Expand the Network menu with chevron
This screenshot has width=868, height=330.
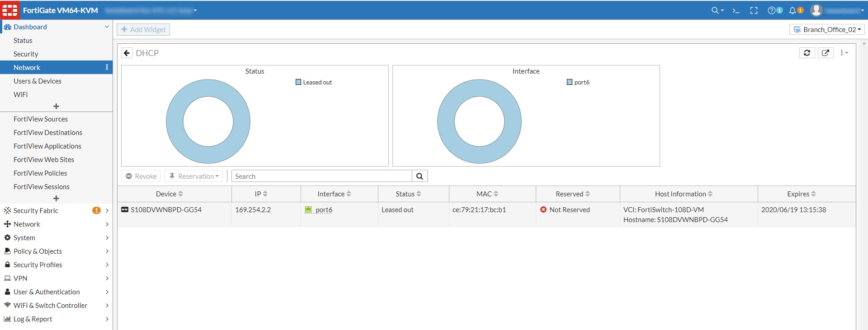(107, 224)
